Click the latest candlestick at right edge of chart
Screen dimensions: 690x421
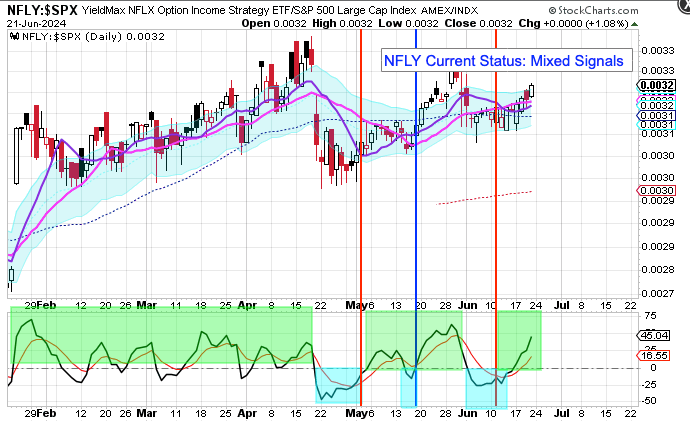[532, 90]
